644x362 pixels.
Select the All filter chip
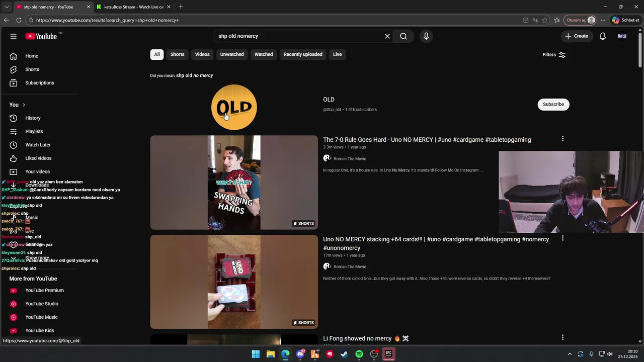(x=157, y=54)
